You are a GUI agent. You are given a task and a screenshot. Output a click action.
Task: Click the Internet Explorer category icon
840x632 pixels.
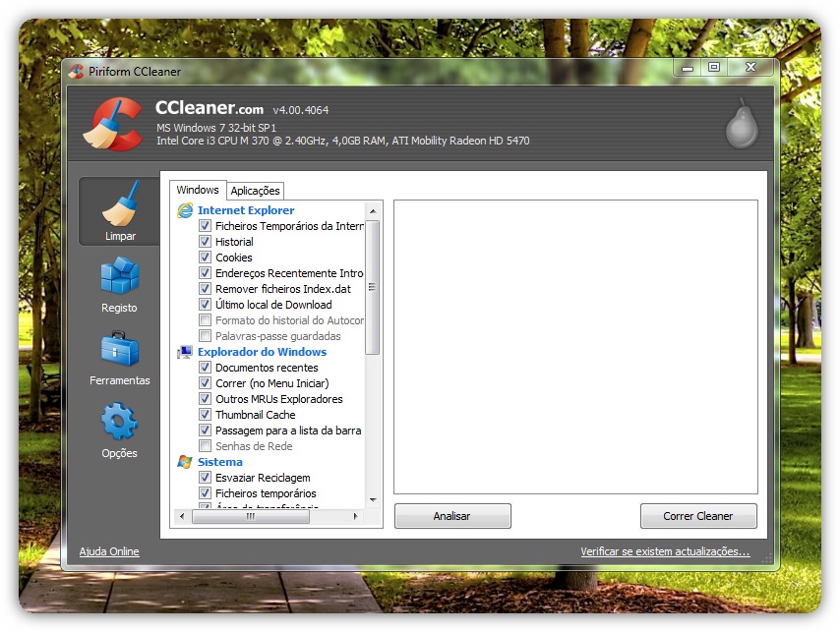185,210
